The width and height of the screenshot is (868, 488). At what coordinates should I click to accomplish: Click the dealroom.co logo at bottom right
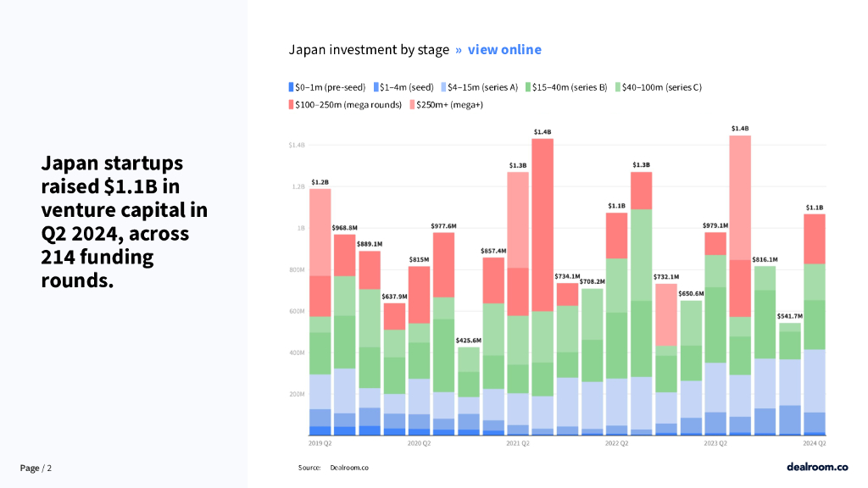click(x=817, y=466)
